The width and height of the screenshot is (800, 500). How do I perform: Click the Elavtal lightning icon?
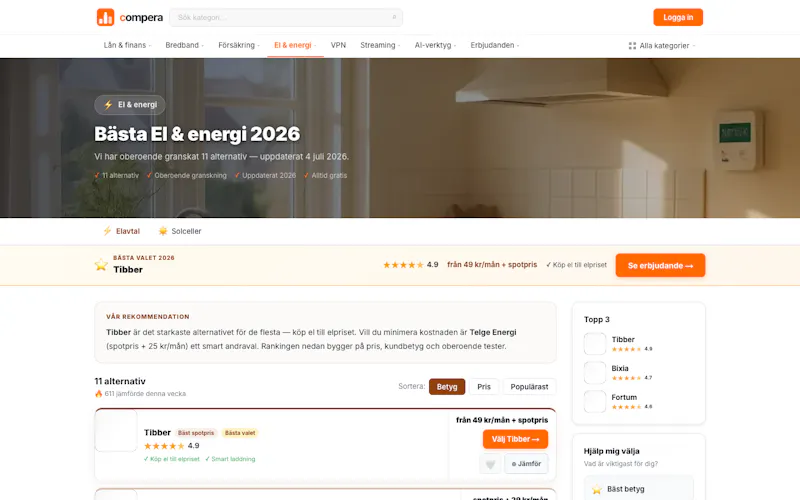coord(107,231)
